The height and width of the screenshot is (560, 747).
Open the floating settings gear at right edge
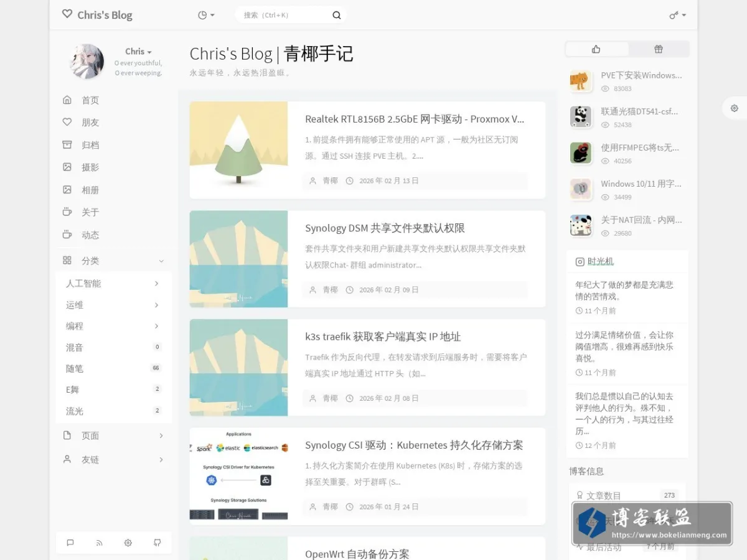(735, 108)
